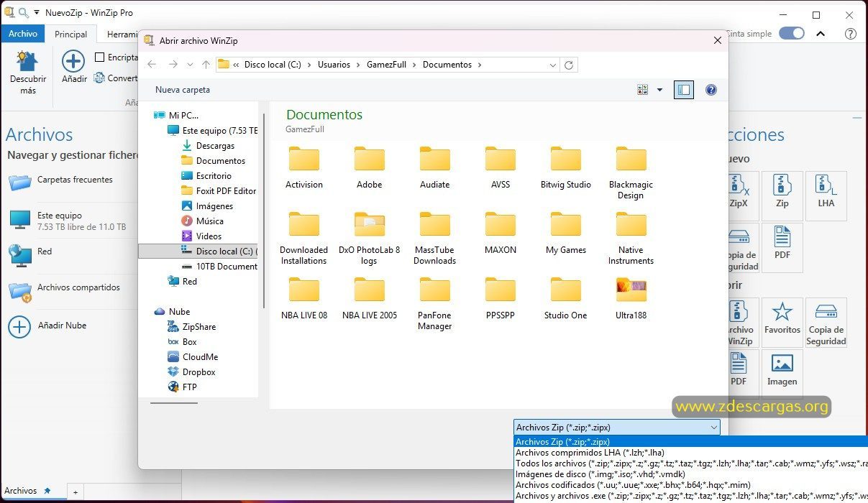Go up one folder level
The height and width of the screenshot is (503, 868).
(x=206, y=65)
